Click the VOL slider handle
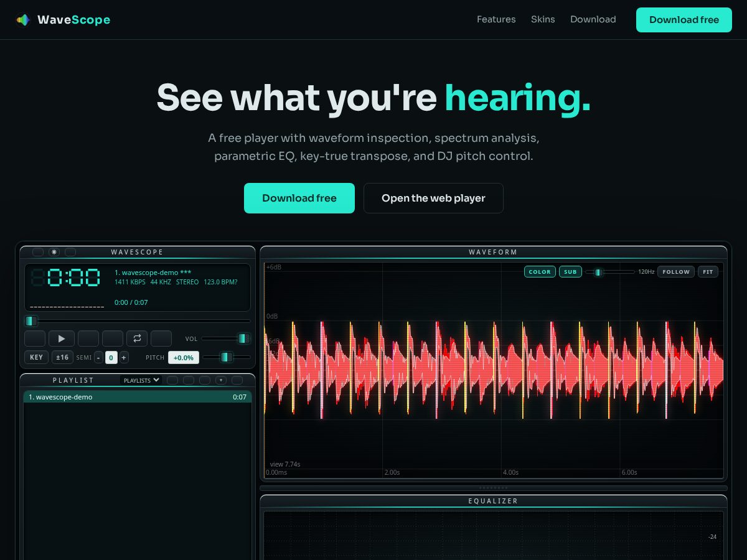 click(243, 338)
